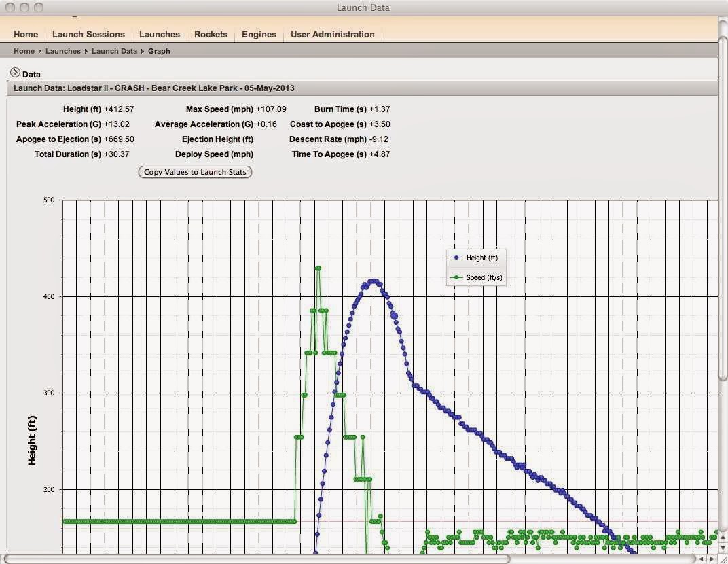Screen dimensions: 728x564
Task: Expand the Data section arrow icon
Action: (16, 73)
